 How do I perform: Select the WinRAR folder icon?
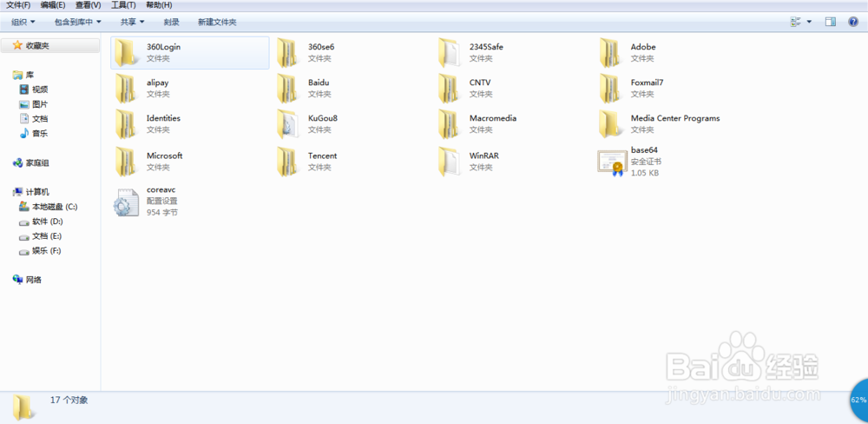click(449, 162)
